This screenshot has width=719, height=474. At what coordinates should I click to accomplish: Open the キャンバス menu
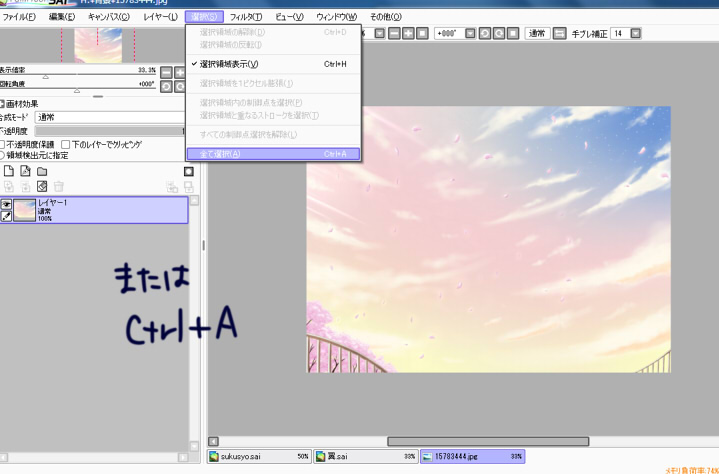(x=109, y=17)
